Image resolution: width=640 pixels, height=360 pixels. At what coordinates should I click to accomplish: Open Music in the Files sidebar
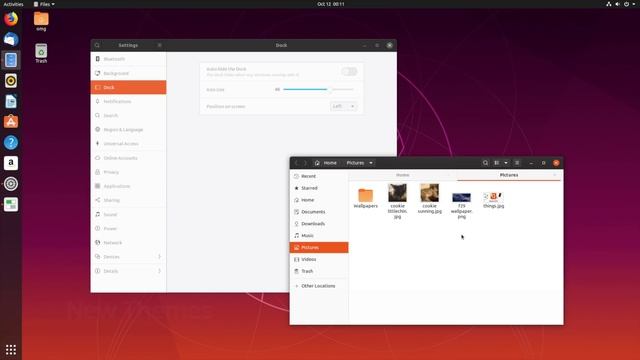319,236
